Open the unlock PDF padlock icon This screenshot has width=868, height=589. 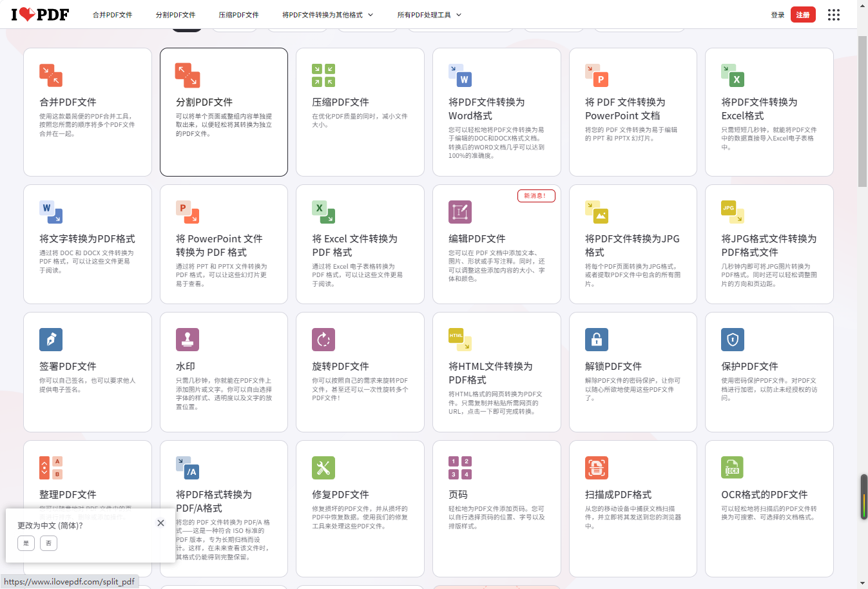pos(597,340)
